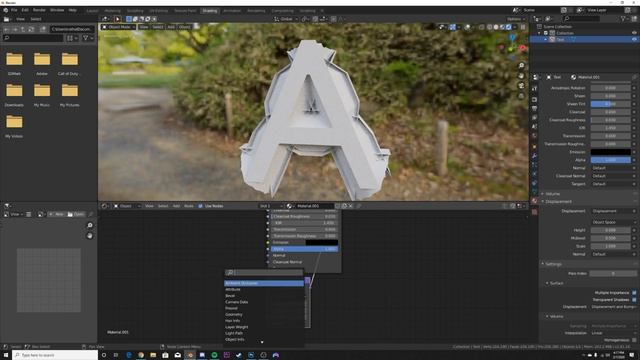
Task: Click the viewport pan hand gizmo
Action: tap(521, 76)
